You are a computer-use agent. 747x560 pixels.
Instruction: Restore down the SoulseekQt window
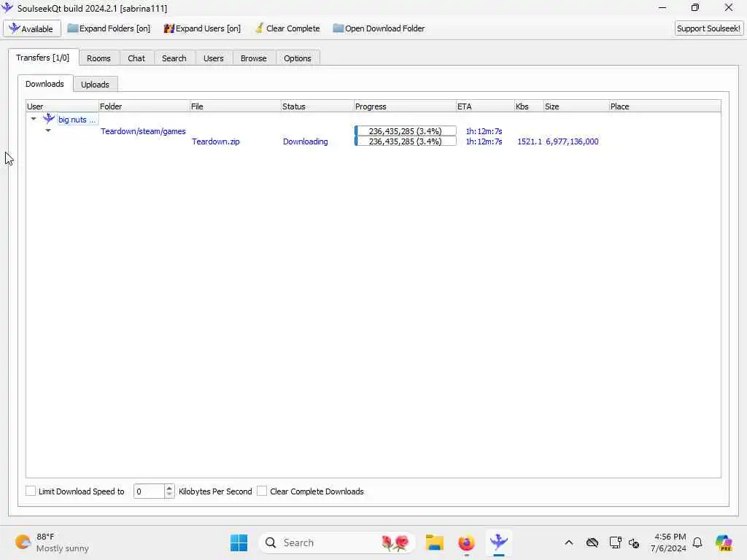click(x=695, y=7)
